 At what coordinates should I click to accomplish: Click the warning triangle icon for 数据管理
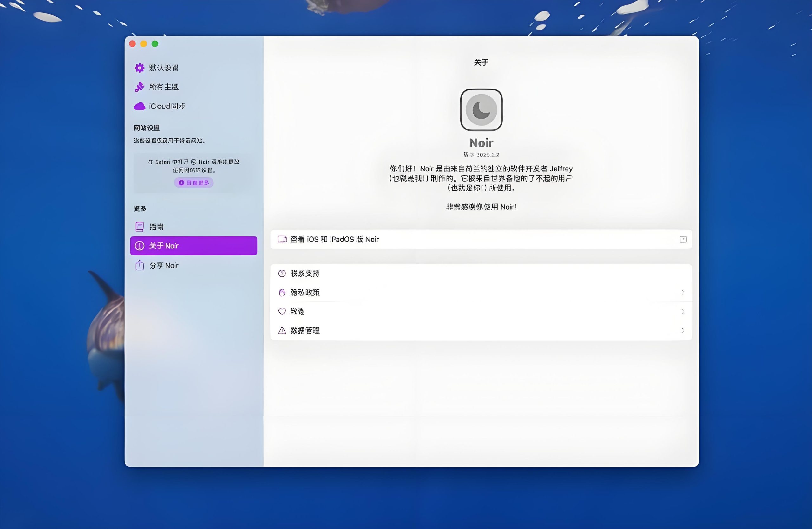[282, 330]
